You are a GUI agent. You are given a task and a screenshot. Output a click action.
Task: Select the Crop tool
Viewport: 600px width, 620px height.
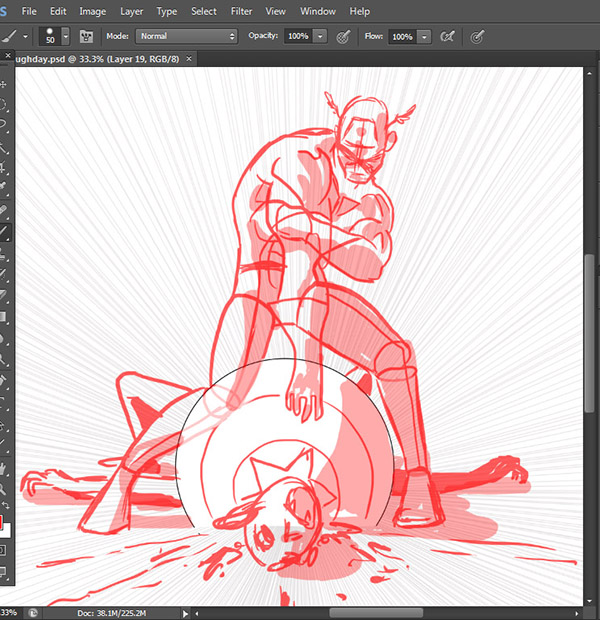click(4, 168)
